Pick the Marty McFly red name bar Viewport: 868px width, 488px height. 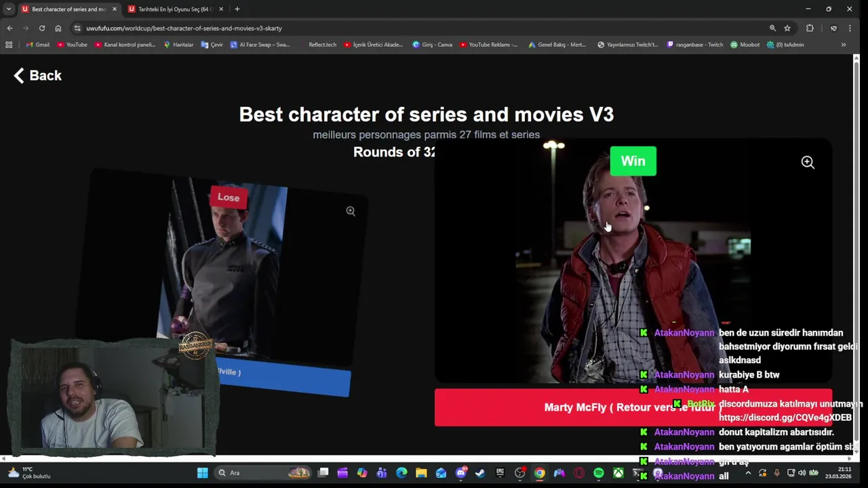coord(633,407)
